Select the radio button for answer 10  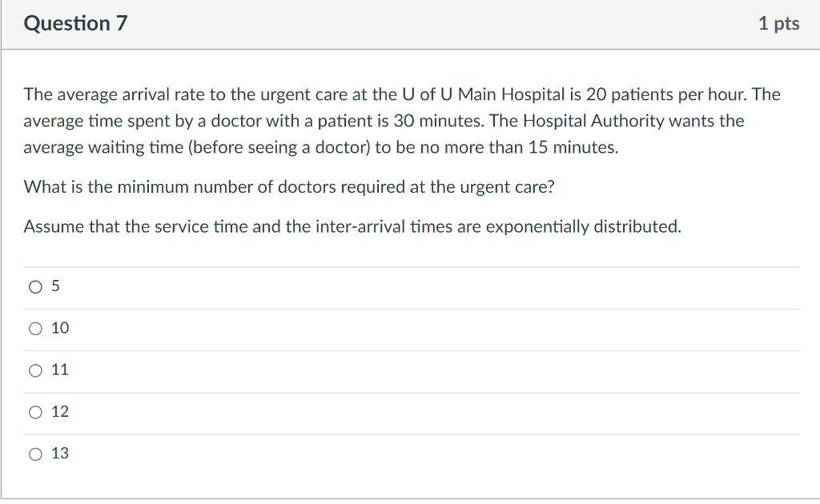point(35,328)
